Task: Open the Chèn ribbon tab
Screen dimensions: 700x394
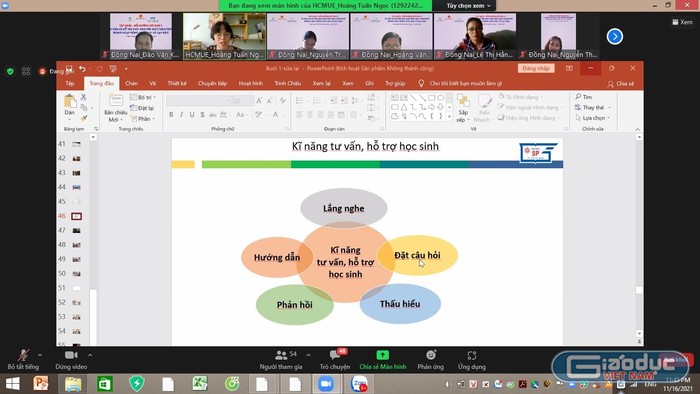Action: tap(131, 83)
